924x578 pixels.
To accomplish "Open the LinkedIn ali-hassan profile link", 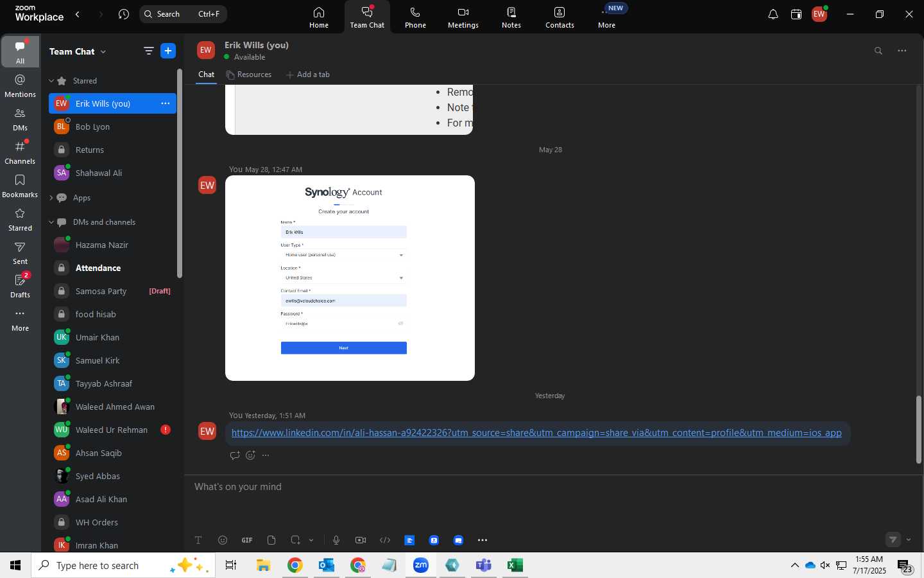I will tap(536, 433).
